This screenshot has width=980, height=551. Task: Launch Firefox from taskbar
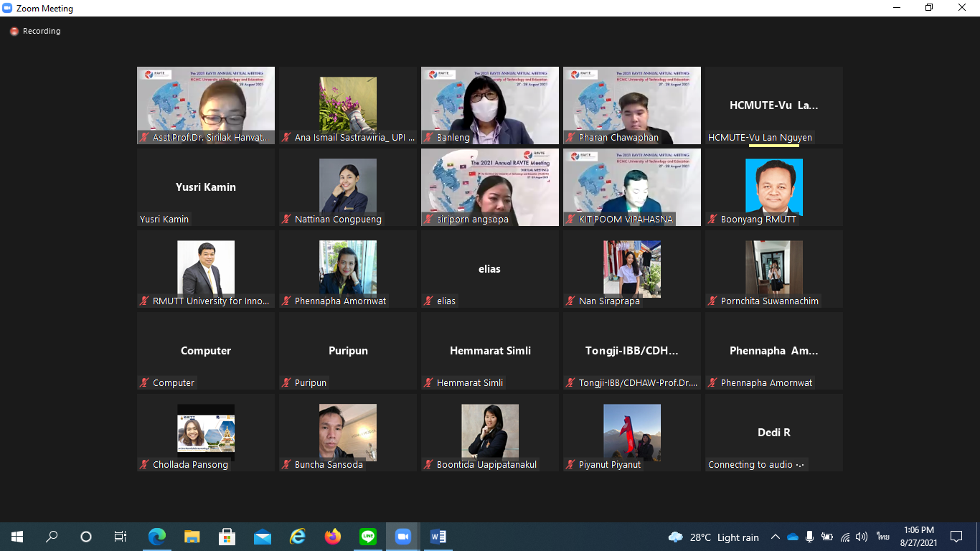click(332, 537)
